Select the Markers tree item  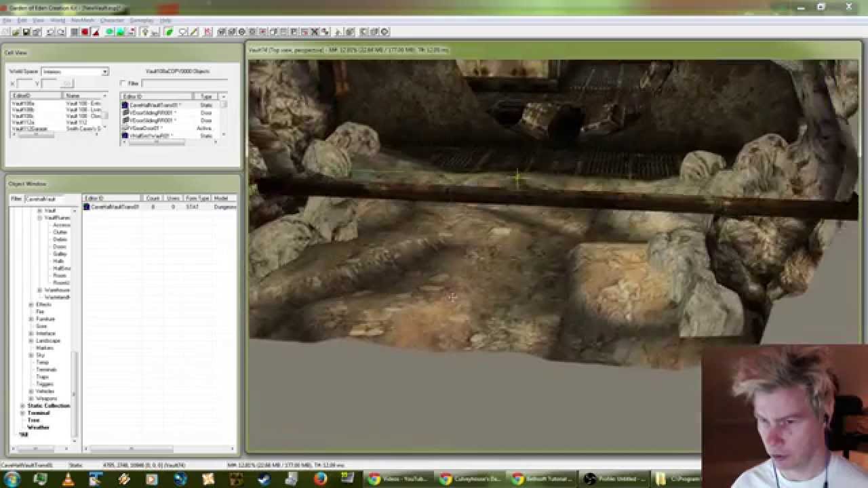45,348
